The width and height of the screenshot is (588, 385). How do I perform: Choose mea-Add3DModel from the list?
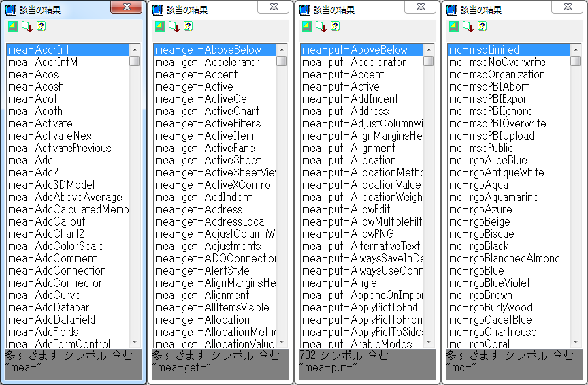tap(67, 185)
